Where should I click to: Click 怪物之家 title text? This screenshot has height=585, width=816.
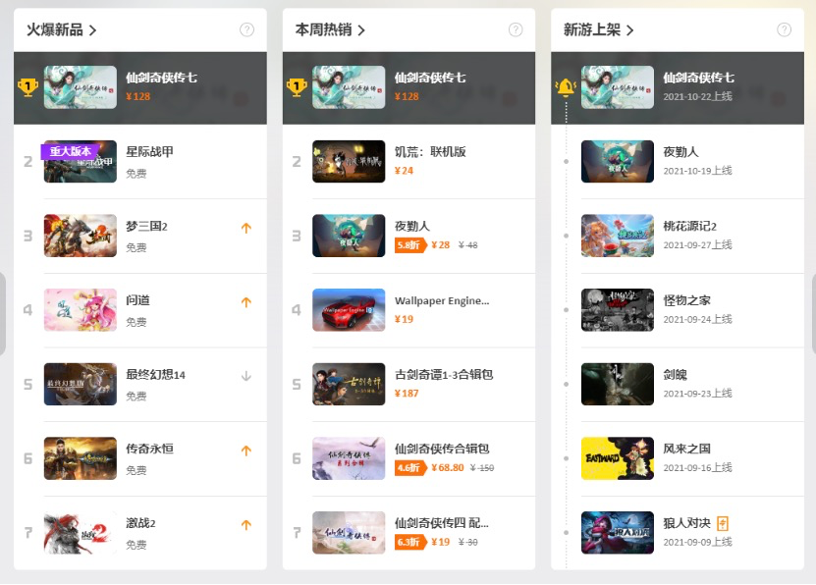pyautogui.click(x=687, y=300)
